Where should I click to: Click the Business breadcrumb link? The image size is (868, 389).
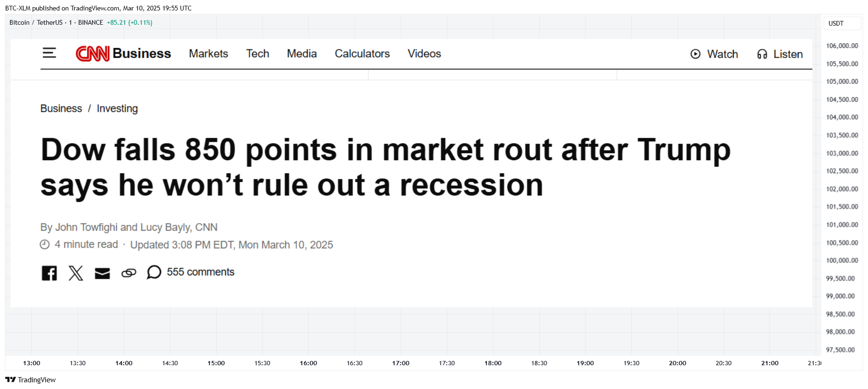coord(61,108)
